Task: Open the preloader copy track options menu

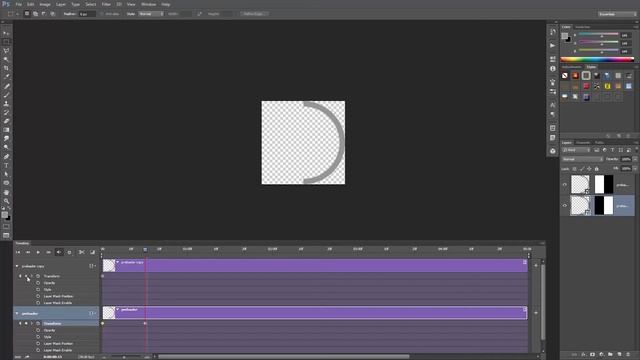Action: 92,266
